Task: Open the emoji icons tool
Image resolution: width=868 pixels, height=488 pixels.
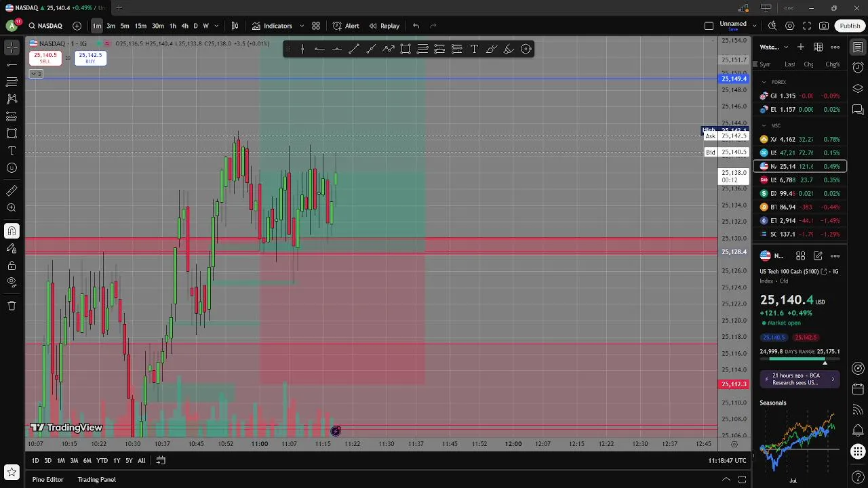Action: coord(12,167)
